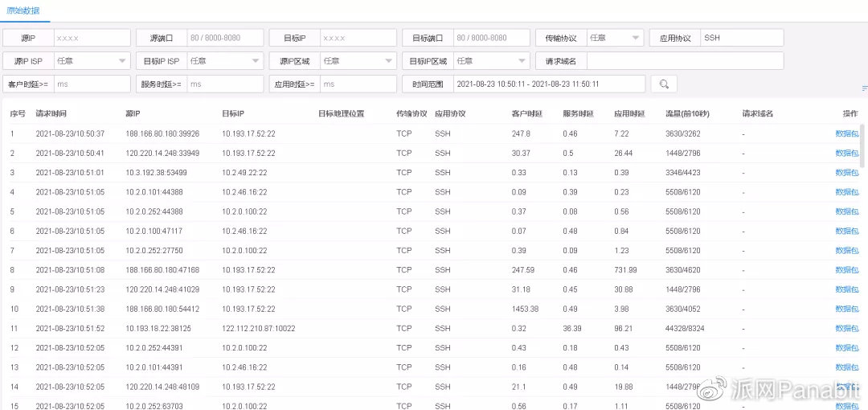868x410 pixels.
Task: Click client delay value 1453.38
Action: click(x=525, y=309)
